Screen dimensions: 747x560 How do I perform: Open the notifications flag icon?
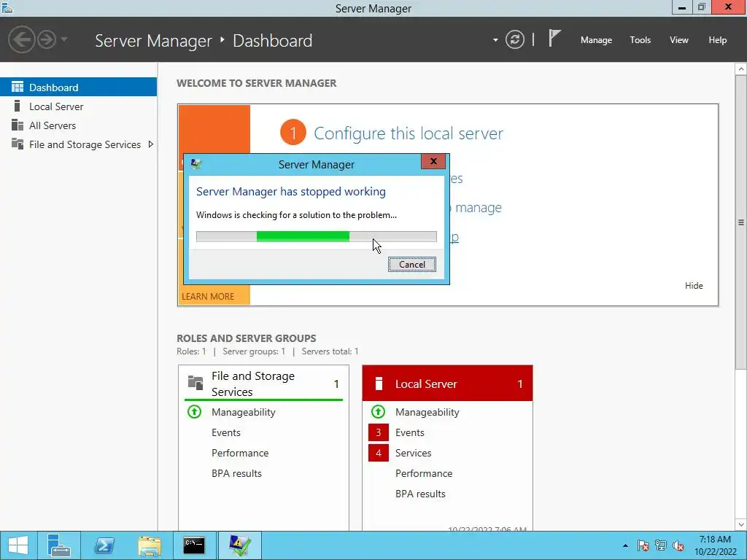pos(554,38)
